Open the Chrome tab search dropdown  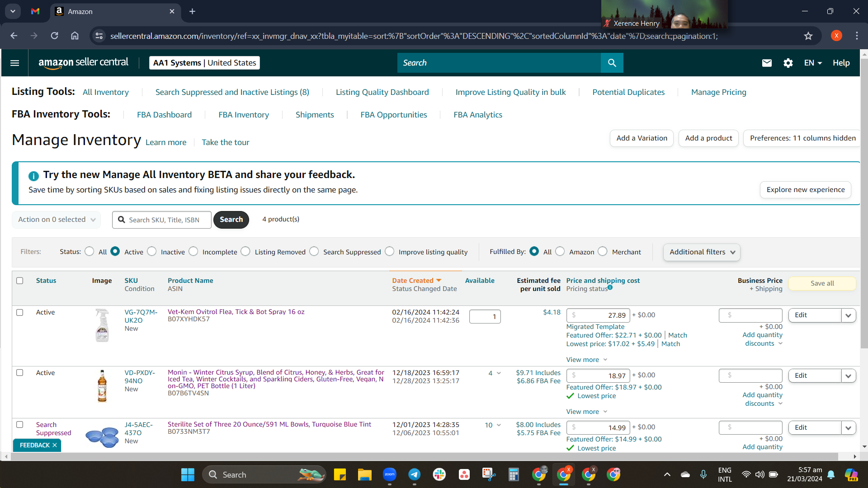click(13, 11)
